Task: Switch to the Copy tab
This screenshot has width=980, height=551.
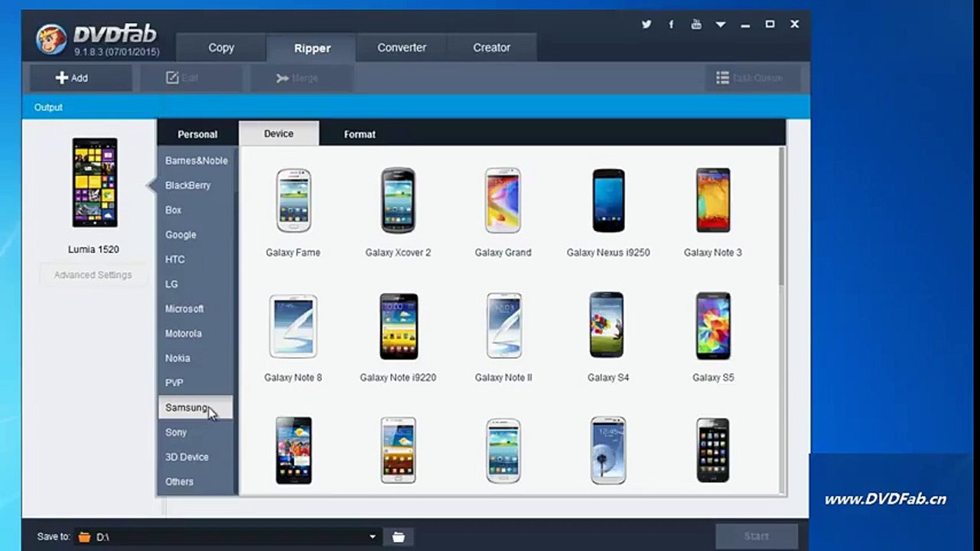Action: (x=221, y=47)
